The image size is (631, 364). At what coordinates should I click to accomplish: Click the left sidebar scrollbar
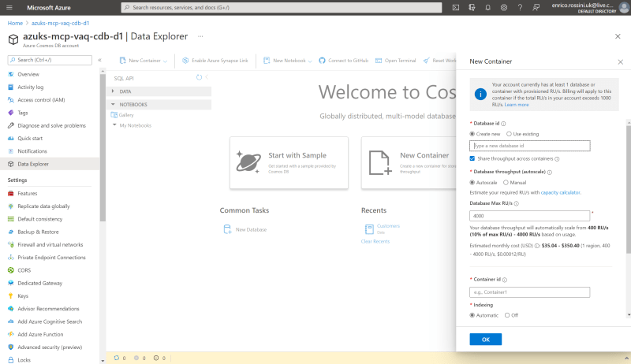tap(103, 148)
